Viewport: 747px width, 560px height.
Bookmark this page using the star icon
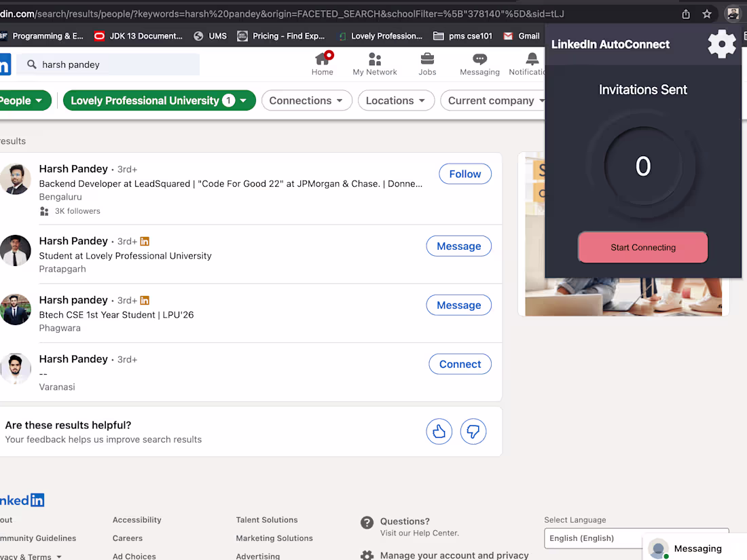[707, 13]
